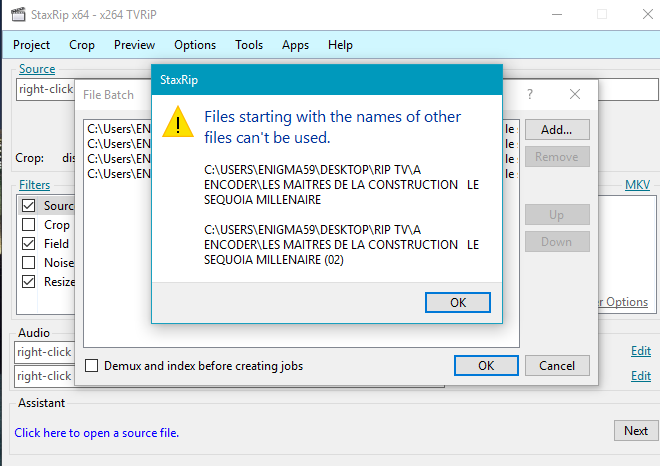Toggle Demux and index before creating jobs

[91, 365]
